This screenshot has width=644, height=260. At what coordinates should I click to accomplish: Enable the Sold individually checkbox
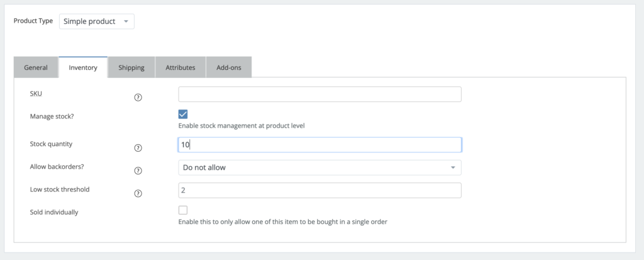(x=183, y=210)
